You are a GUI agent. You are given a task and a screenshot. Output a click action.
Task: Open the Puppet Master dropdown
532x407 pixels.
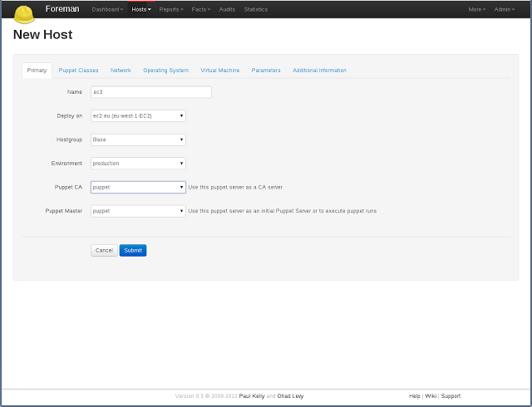tap(138, 211)
